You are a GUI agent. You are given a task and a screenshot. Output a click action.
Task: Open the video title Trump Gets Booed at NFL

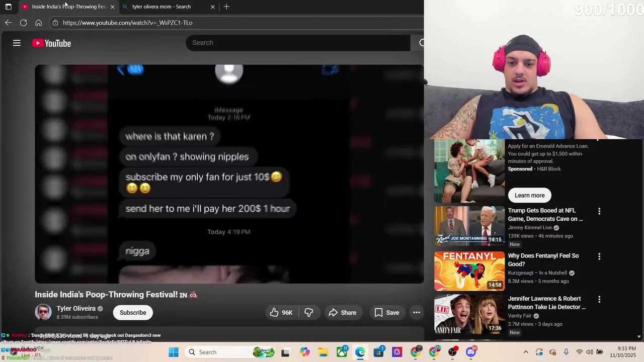545,215
